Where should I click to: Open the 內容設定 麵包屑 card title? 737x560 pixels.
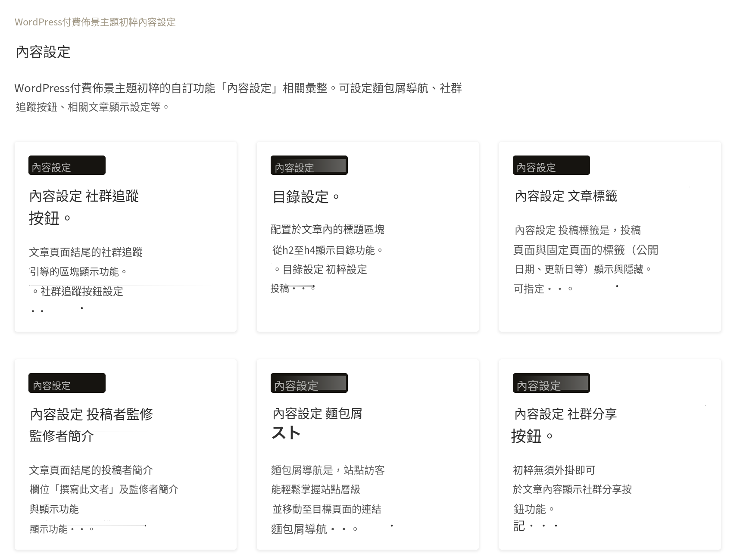pos(317,423)
